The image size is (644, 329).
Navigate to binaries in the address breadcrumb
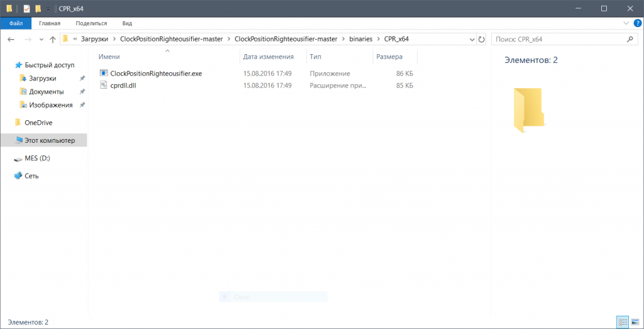[x=357, y=39]
